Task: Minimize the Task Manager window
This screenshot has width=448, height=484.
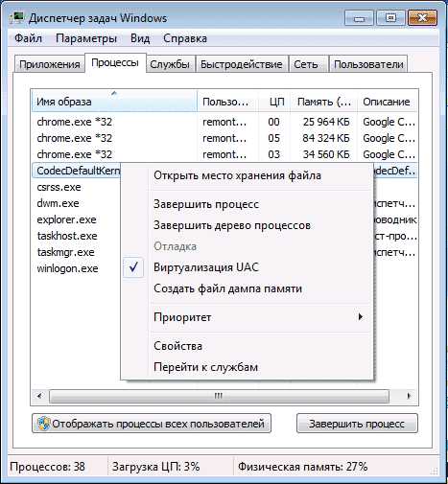Action: click(360, 18)
